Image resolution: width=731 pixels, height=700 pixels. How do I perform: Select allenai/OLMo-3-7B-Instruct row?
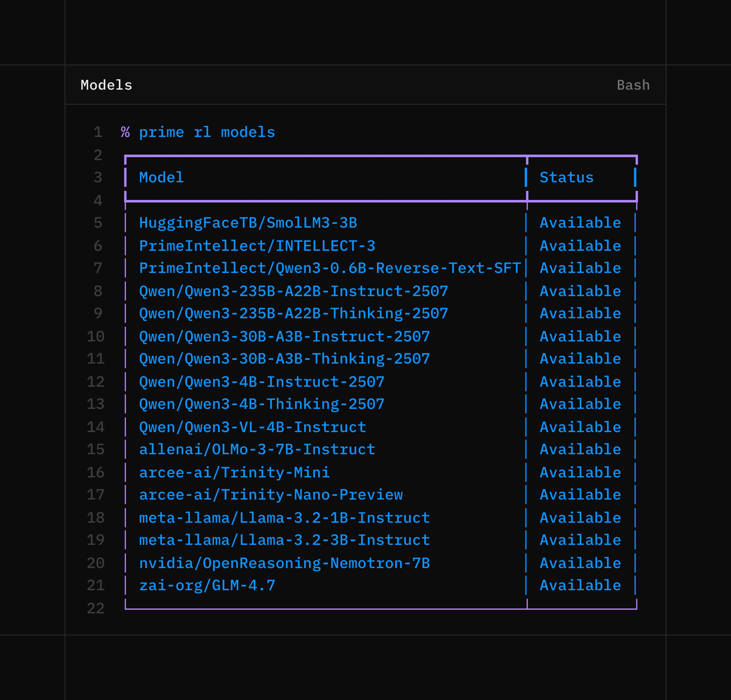coord(257,449)
